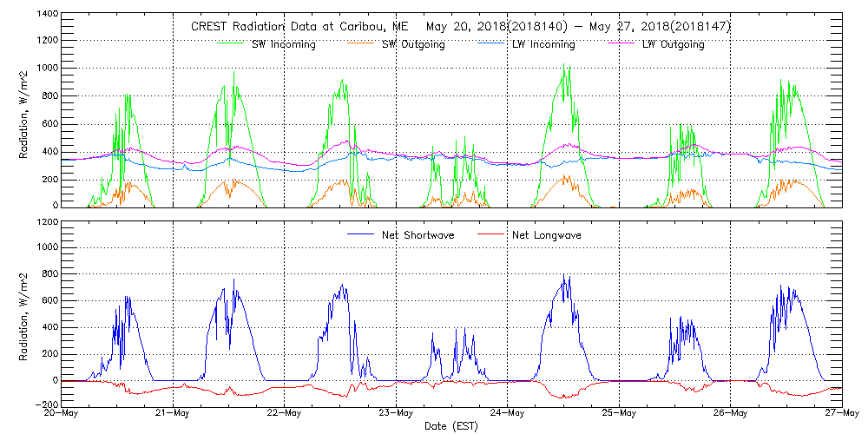Select the Net Longwave legend label

(543, 234)
